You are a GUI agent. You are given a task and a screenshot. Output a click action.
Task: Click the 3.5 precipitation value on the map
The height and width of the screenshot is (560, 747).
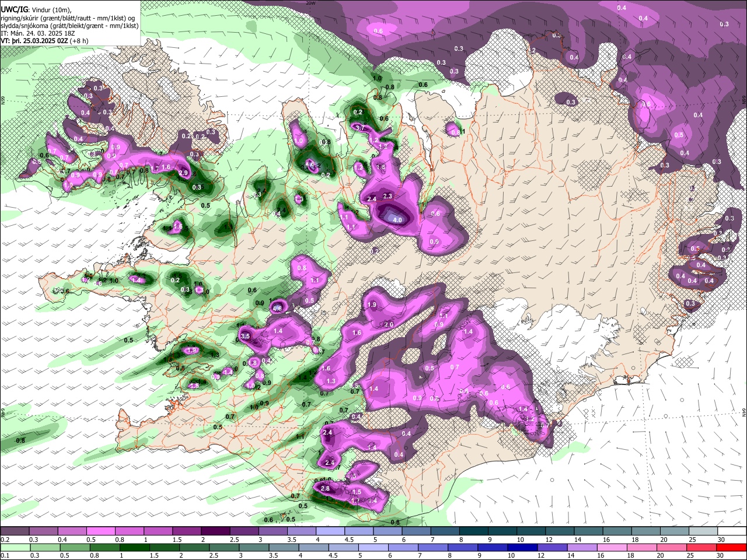(x=245, y=337)
